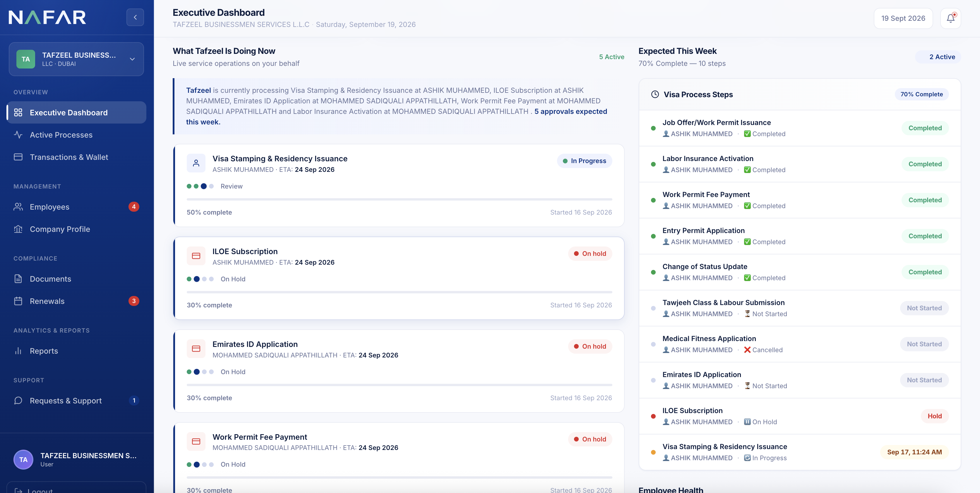Select the Medical Fitness Application step
This screenshot has height=493, width=980.
[x=800, y=344]
